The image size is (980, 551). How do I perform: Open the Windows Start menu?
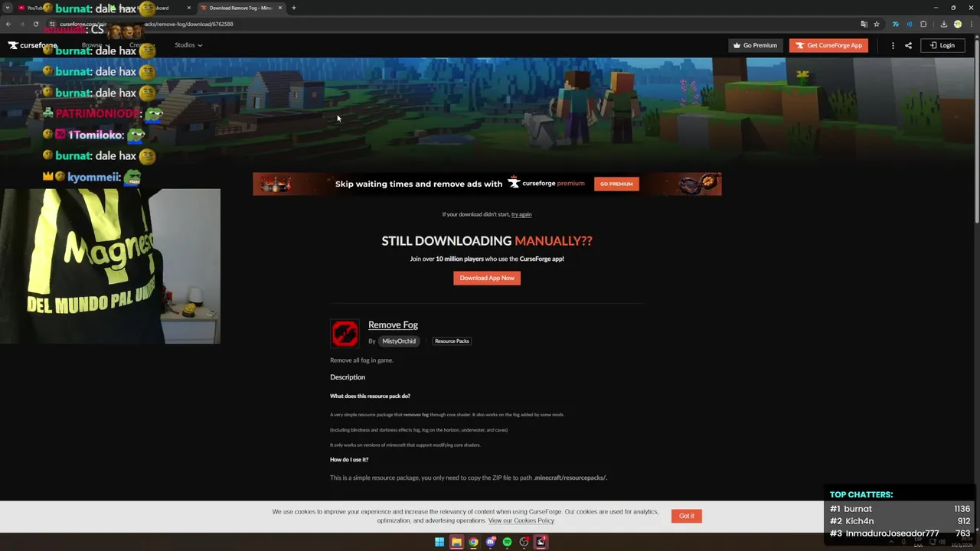point(439,542)
